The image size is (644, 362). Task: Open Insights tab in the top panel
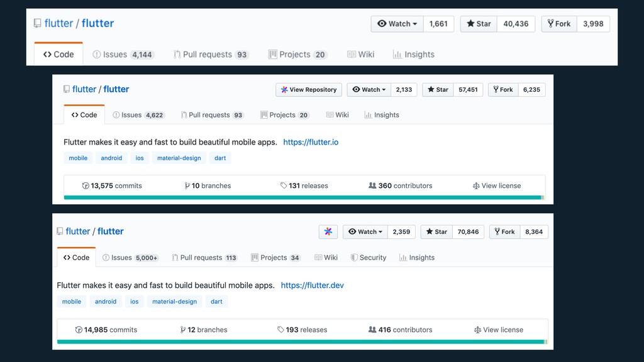pos(414,54)
